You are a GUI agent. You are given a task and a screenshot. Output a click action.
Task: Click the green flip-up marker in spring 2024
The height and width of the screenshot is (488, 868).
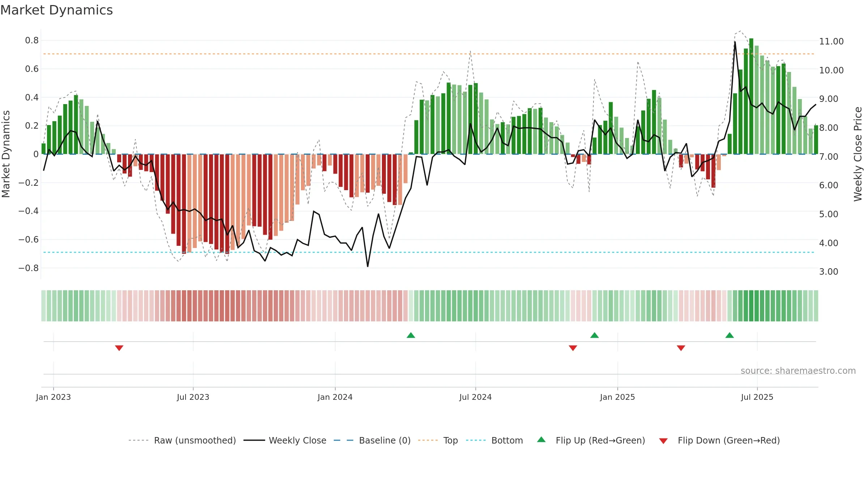(411, 335)
